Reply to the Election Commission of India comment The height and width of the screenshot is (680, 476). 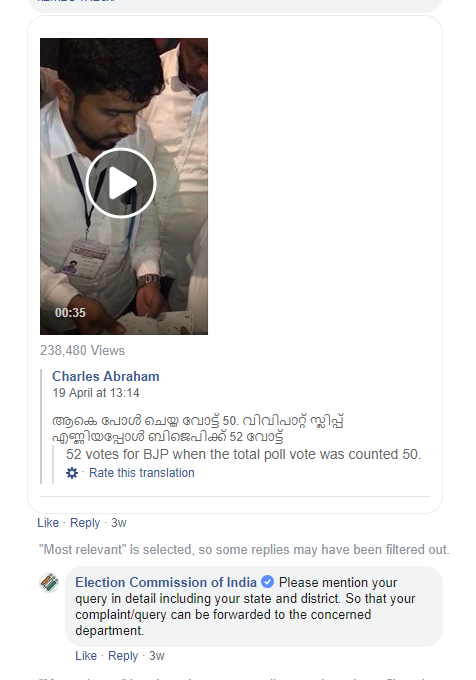(x=123, y=656)
